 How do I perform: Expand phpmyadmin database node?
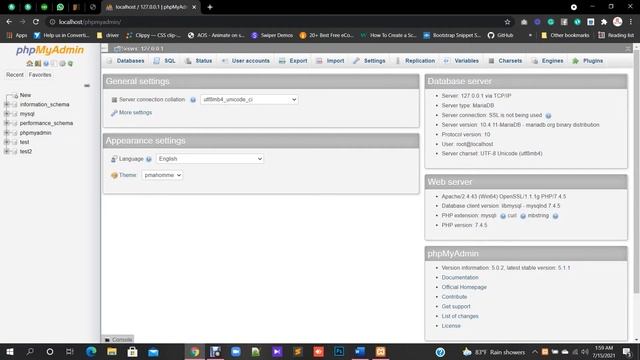click(7, 133)
